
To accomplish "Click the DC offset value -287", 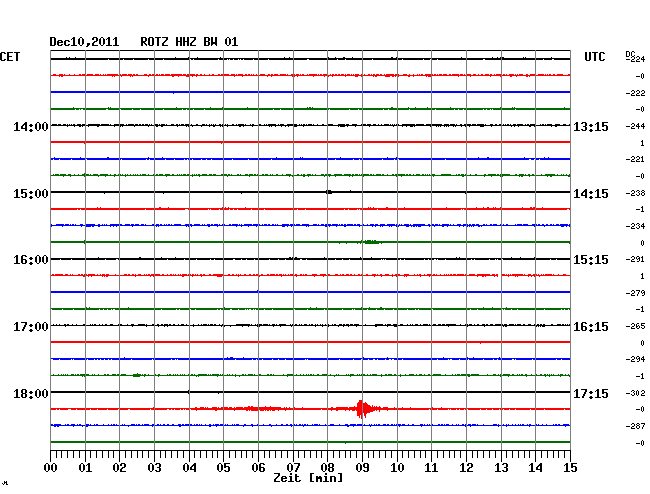I will 635,426.
